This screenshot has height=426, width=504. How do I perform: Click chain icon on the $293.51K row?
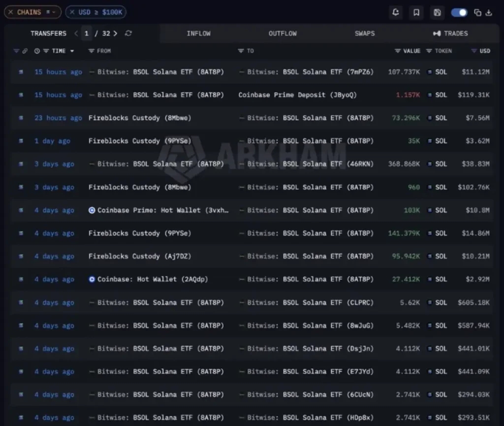tap(21, 418)
